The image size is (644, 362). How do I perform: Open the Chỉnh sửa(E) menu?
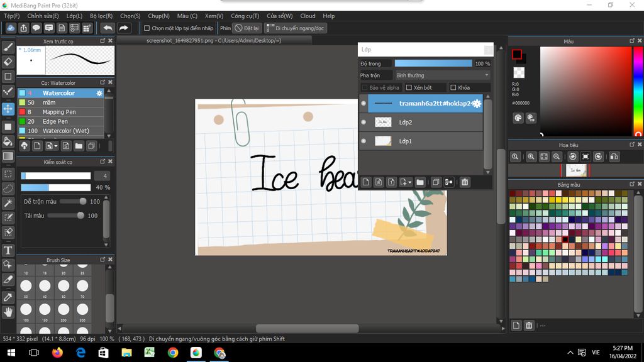(43, 16)
